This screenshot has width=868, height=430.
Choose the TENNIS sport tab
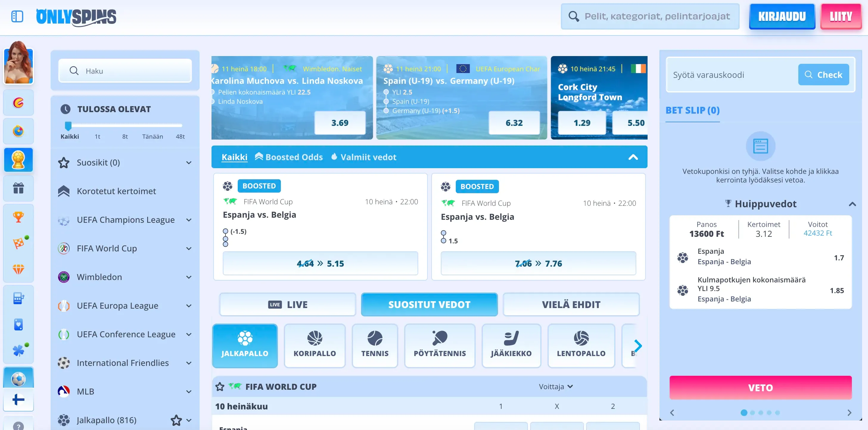coord(375,346)
